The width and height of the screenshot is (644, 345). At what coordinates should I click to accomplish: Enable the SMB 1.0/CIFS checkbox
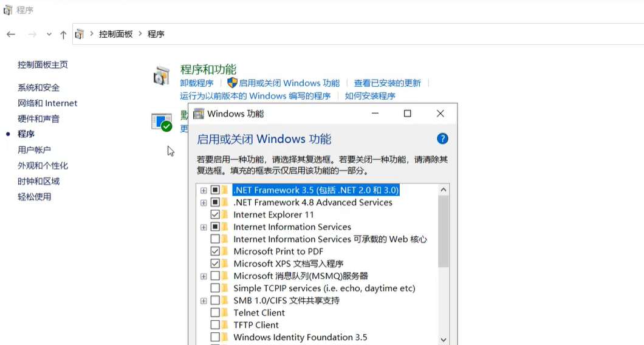(x=215, y=300)
